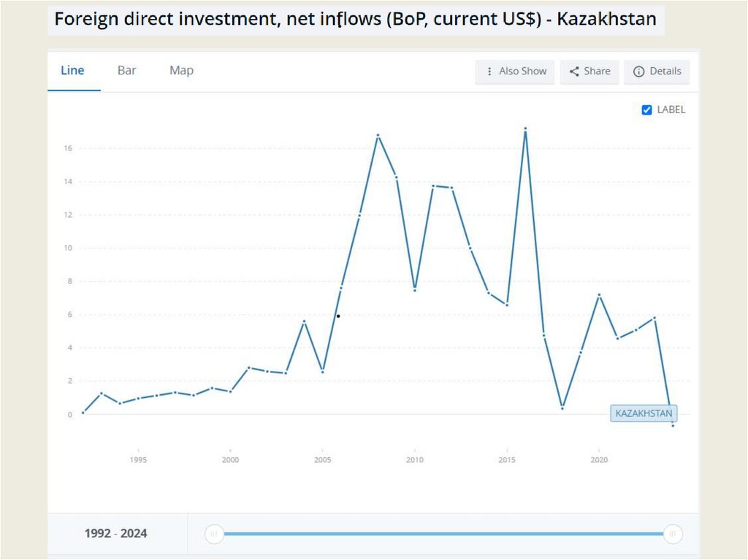
Task: Switch to the Line chart tab
Action: click(x=72, y=71)
